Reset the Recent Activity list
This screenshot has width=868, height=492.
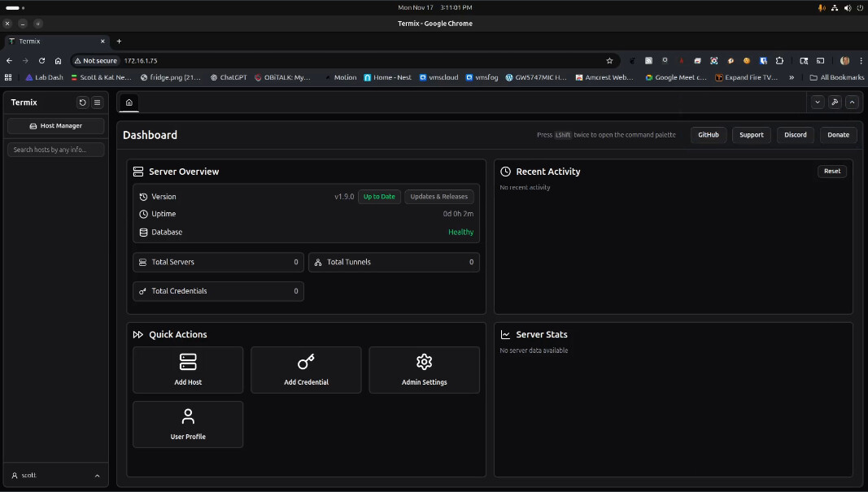[x=831, y=172]
